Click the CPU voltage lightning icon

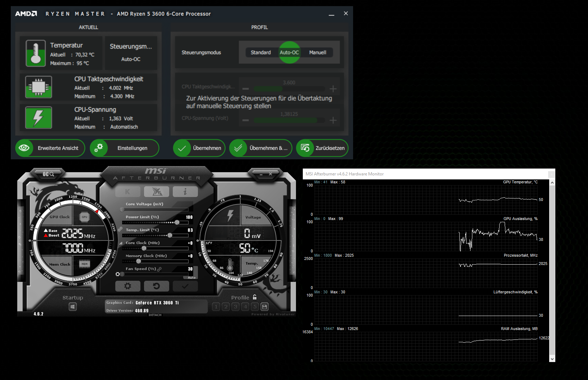coord(38,118)
